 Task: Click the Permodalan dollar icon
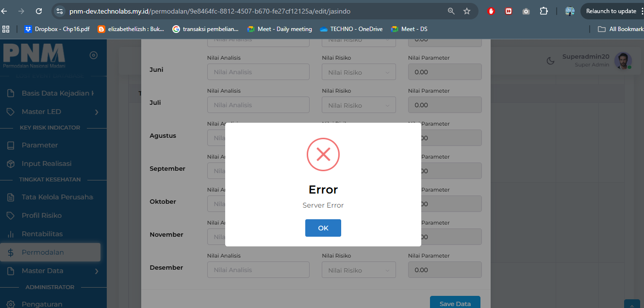pos(11,252)
